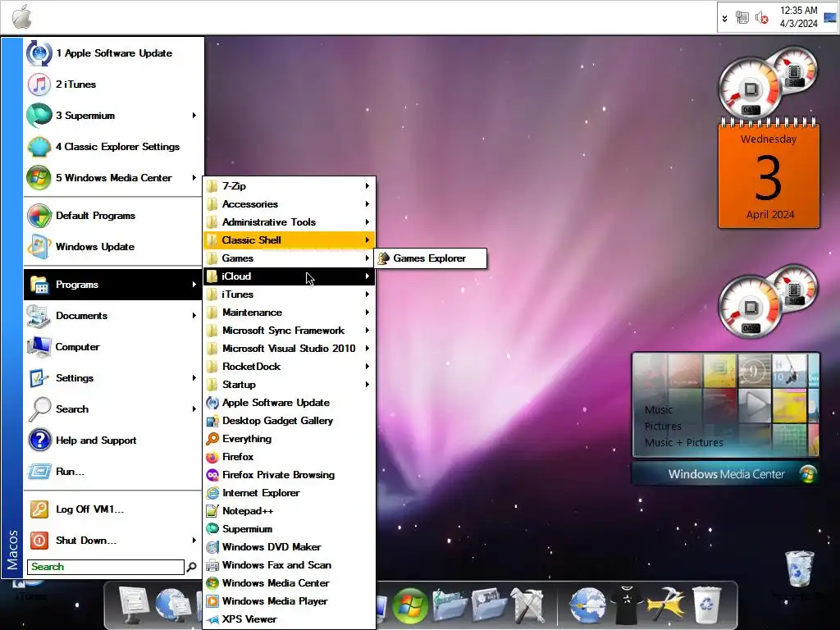
Task: Choose Log Off VM1...
Action: 113,509
